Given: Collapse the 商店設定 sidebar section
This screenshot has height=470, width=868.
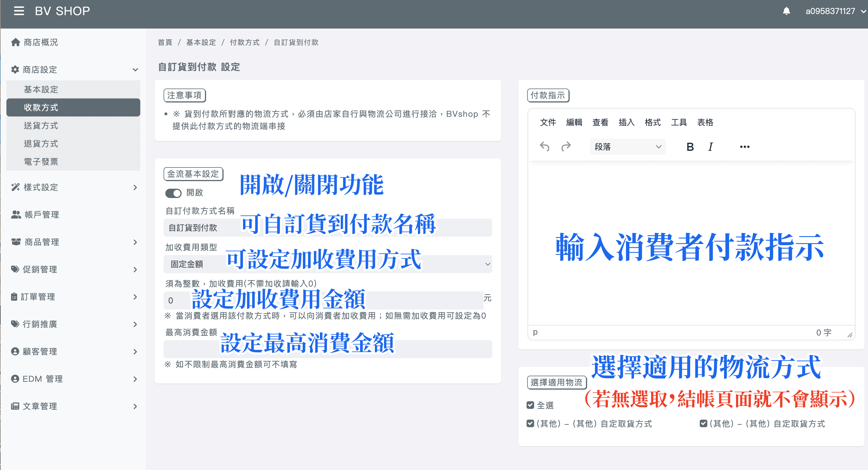Looking at the screenshot, I should [x=135, y=70].
